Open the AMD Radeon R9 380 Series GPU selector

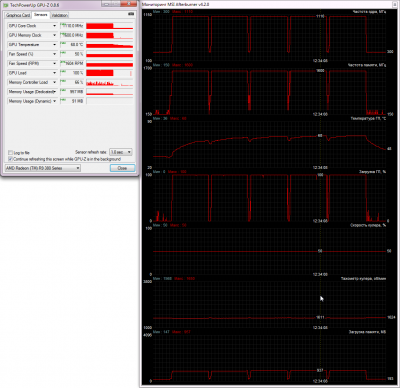pyautogui.click(x=43, y=168)
